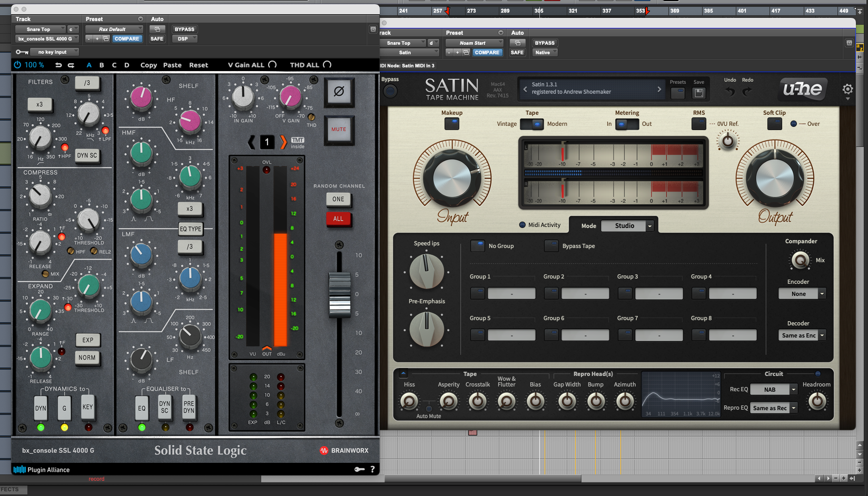Click the V Gain ALL headphone icon
The width and height of the screenshot is (868, 496).
[x=272, y=65]
